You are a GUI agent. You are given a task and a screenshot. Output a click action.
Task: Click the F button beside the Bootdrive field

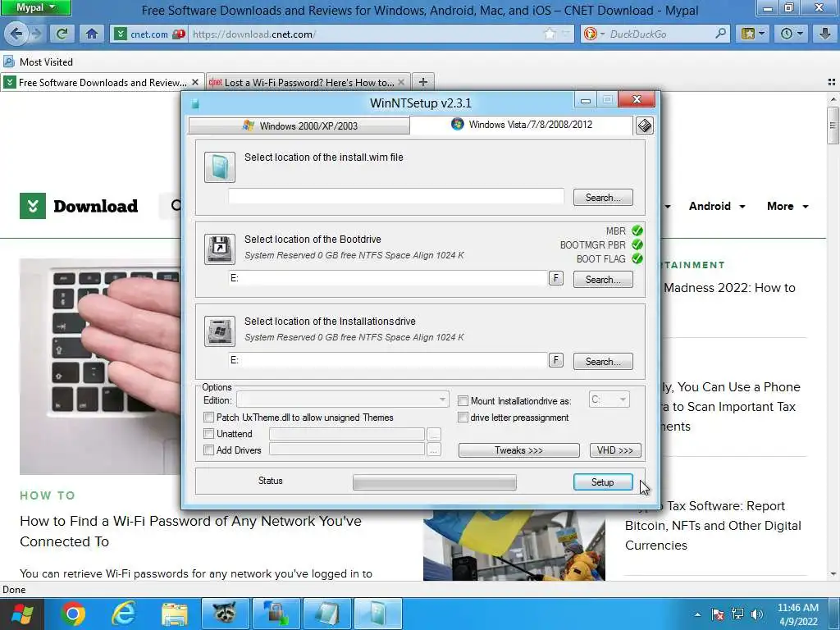coord(555,278)
